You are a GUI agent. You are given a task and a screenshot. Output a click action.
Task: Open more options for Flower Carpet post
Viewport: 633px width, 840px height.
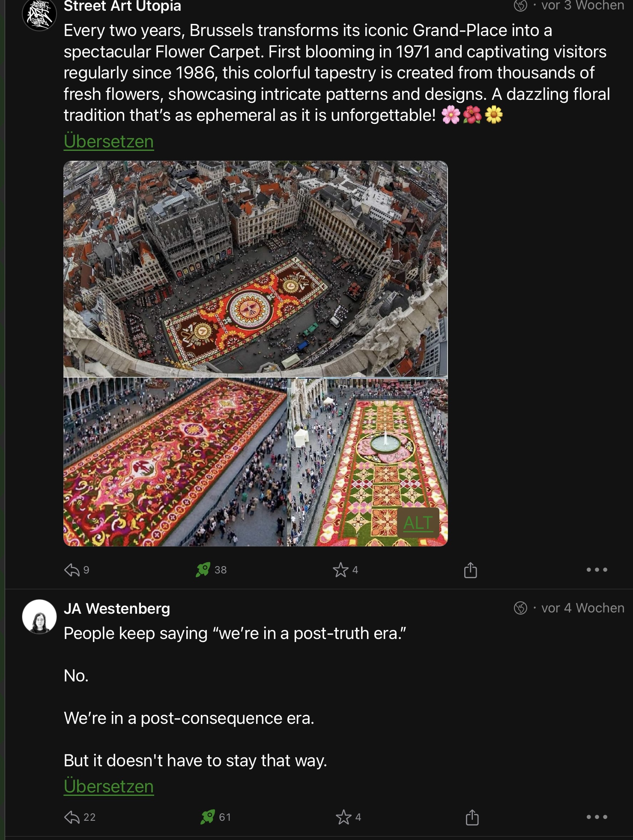[x=597, y=570]
